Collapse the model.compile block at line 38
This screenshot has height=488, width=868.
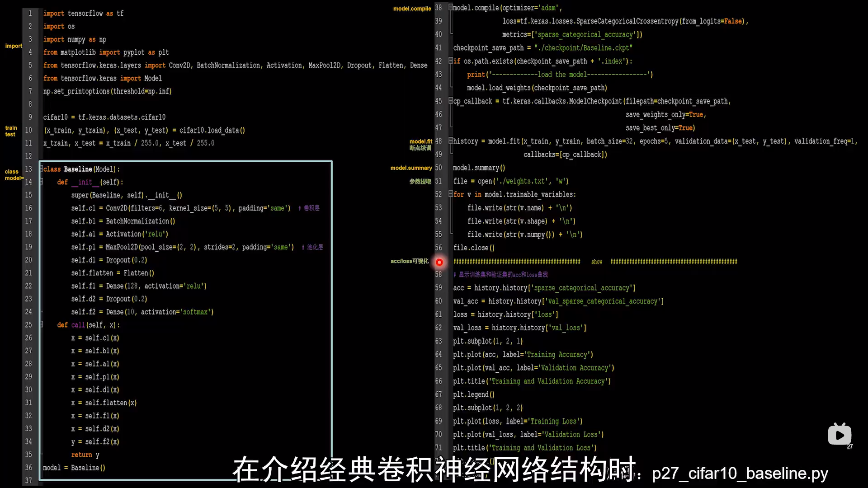point(450,7)
